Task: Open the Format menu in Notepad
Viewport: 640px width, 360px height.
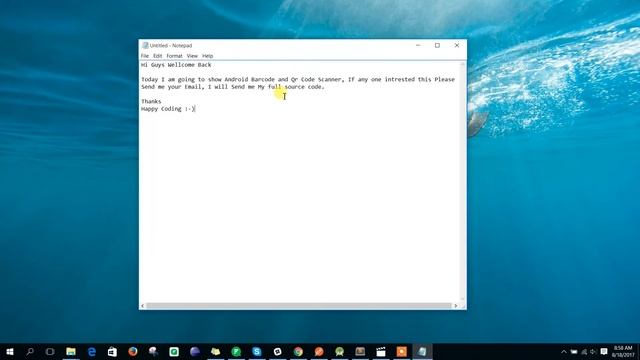Action: (174, 56)
